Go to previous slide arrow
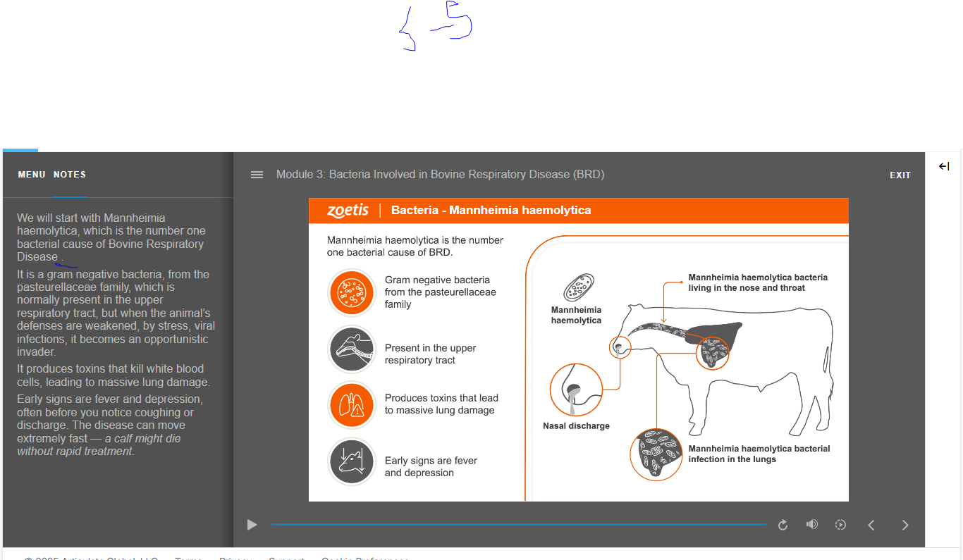 pos(871,525)
